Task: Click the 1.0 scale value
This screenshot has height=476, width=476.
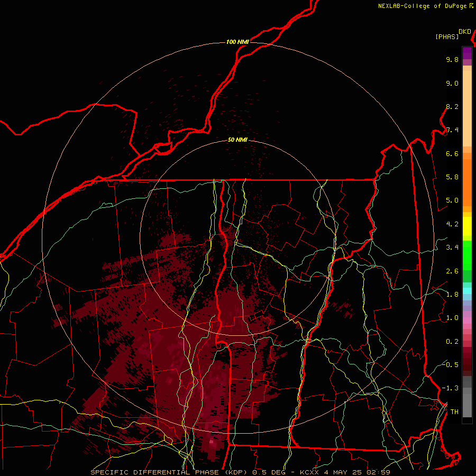Action: click(452, 318)
